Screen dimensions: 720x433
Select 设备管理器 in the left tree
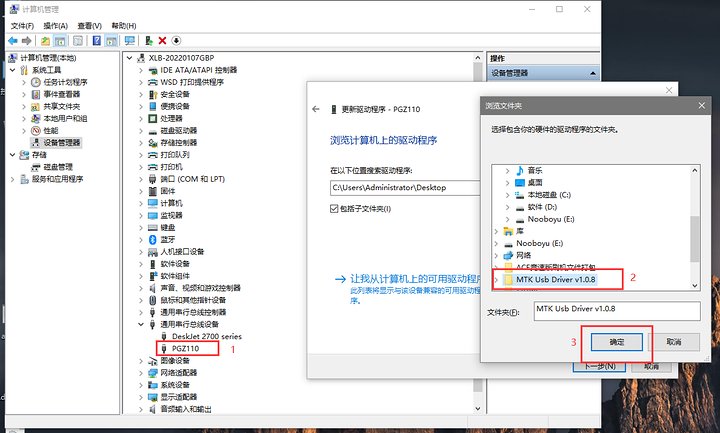click(62, 143)
